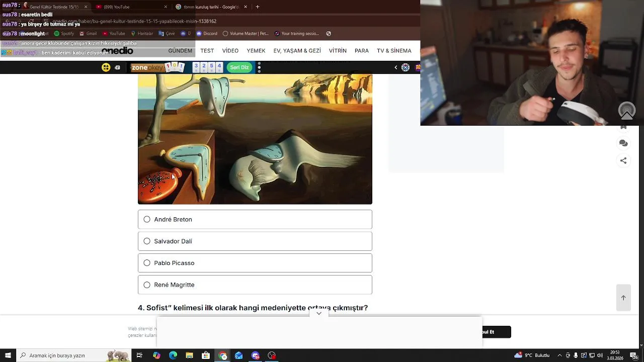Click the globe bookmark icon

click(329, 34)
